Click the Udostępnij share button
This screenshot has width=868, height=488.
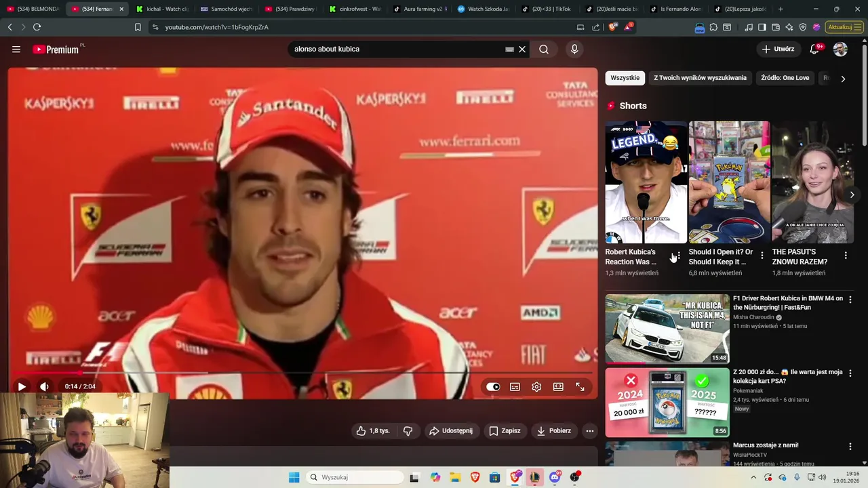point(452,431)
